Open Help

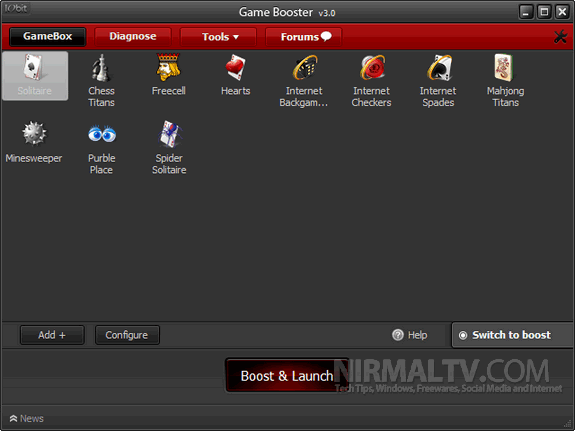[410, 335]
